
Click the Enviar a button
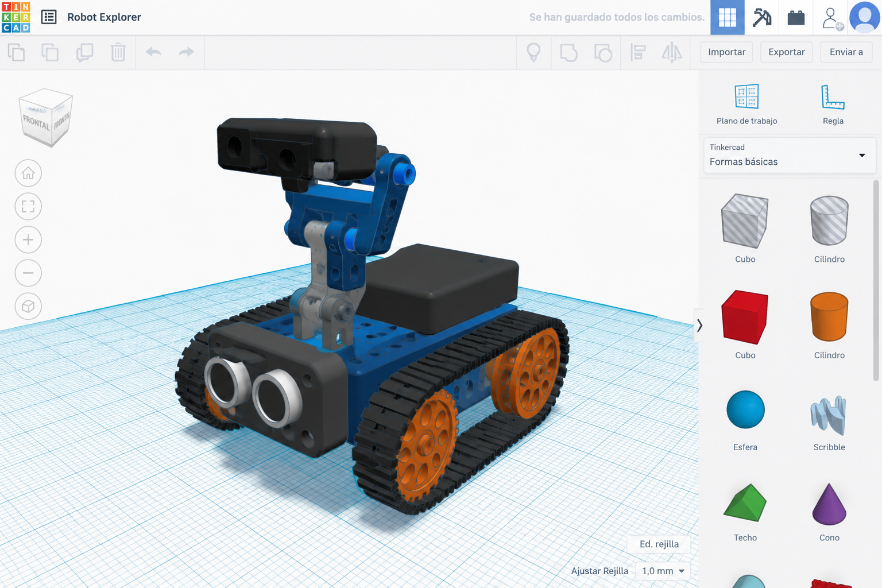(846, 52)
